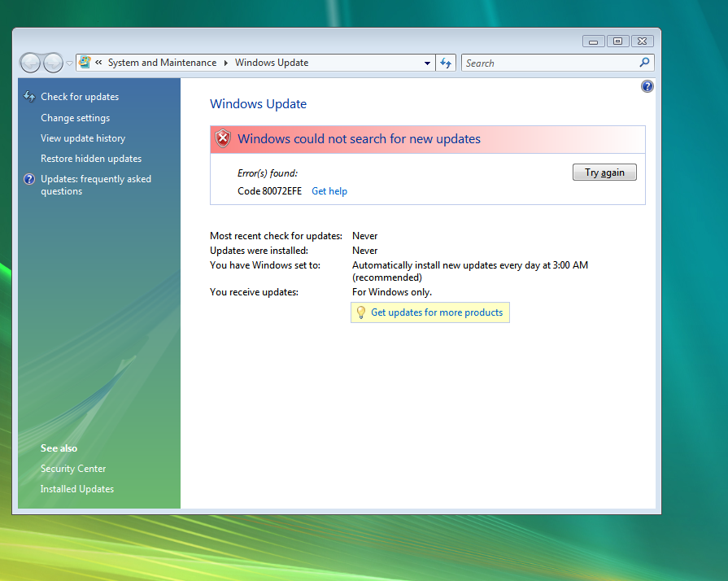The image size is (728, 581).
Task: Click the Forward navigation arrow button
Action: [x=53, y=63]
